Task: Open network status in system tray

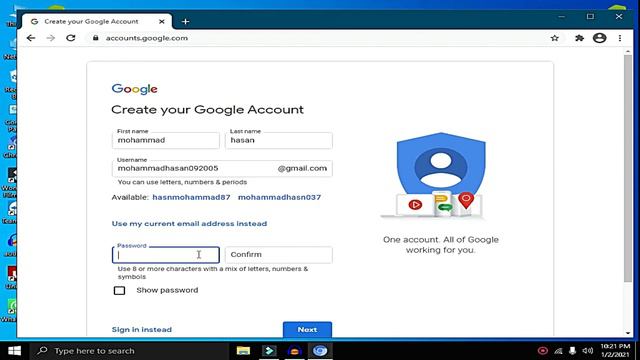Action: click(558, 351)
